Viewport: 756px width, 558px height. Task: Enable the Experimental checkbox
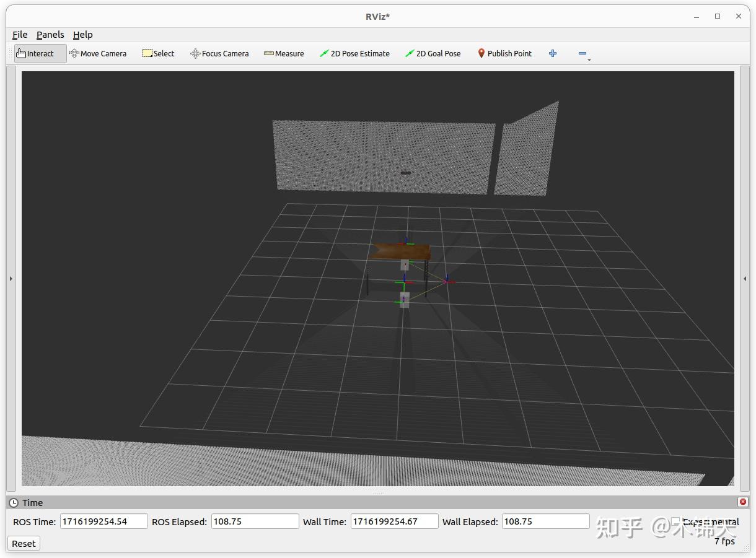(675, 522)
